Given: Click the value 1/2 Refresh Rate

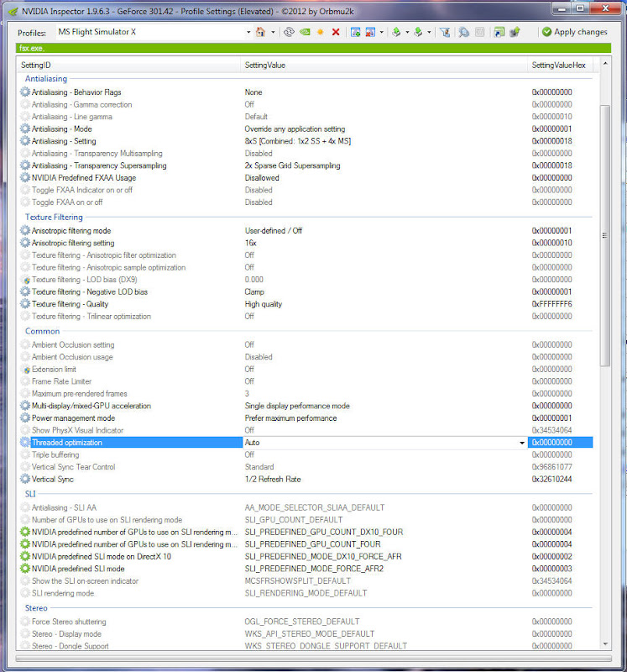Looking at the screenshot, I should click(273, 479).
